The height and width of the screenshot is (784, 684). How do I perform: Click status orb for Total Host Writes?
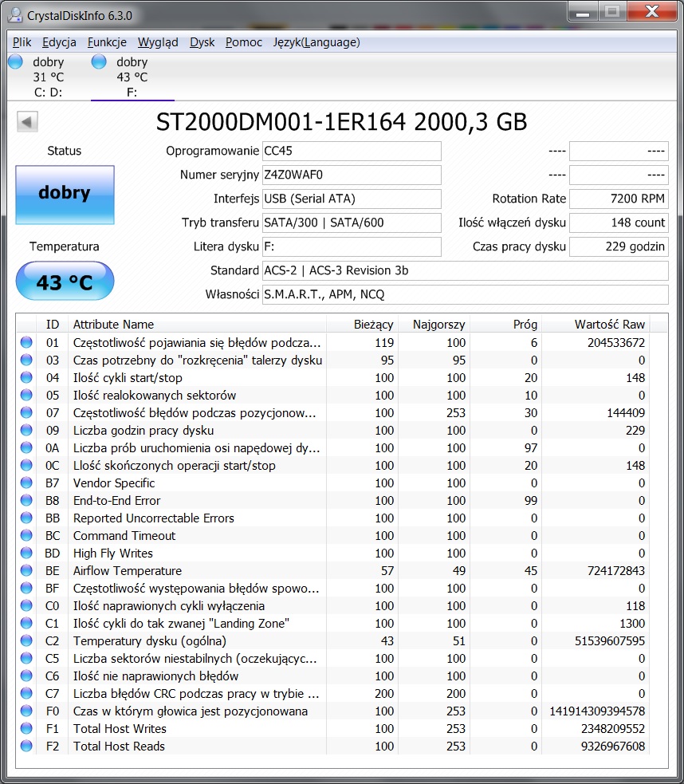26,728
